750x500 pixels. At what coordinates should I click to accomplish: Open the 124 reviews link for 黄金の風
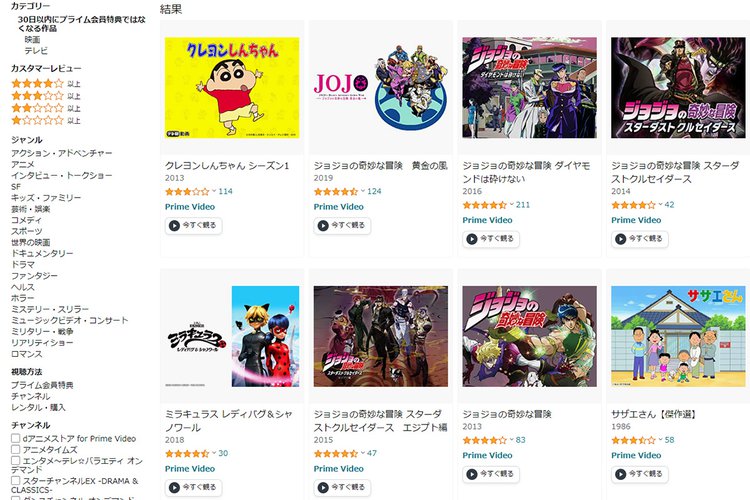[374, 191]
